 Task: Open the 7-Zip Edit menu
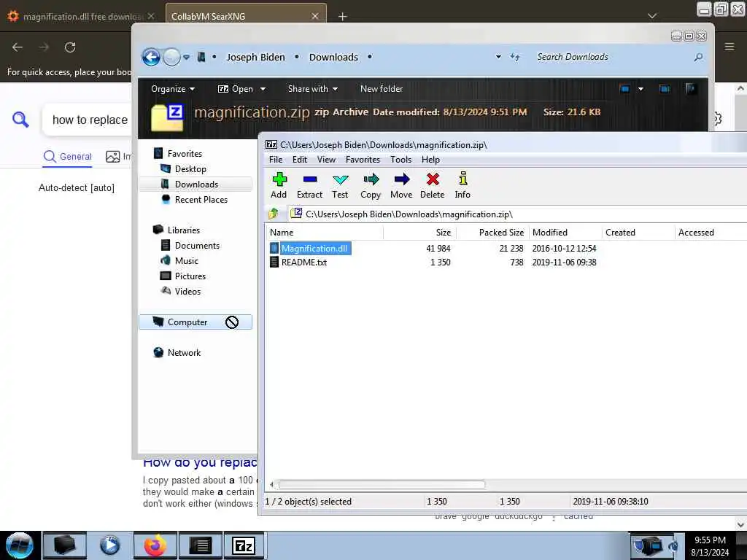[300, 160]
